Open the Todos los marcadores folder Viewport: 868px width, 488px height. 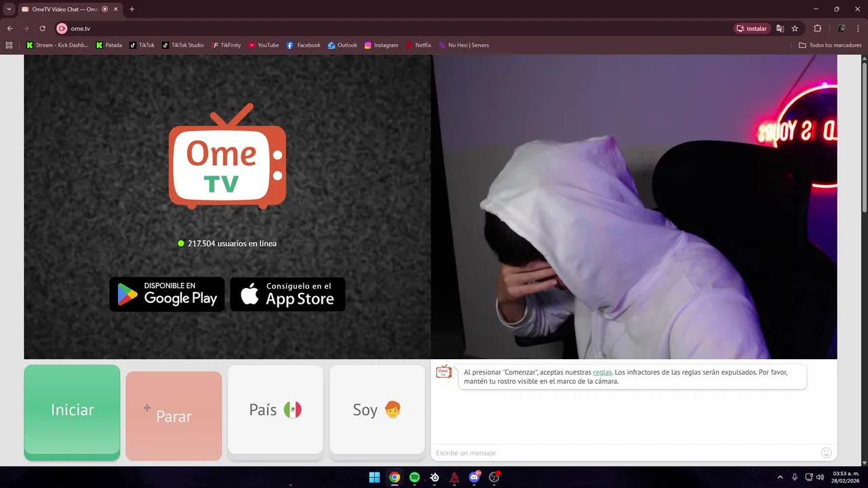(830, 45)
